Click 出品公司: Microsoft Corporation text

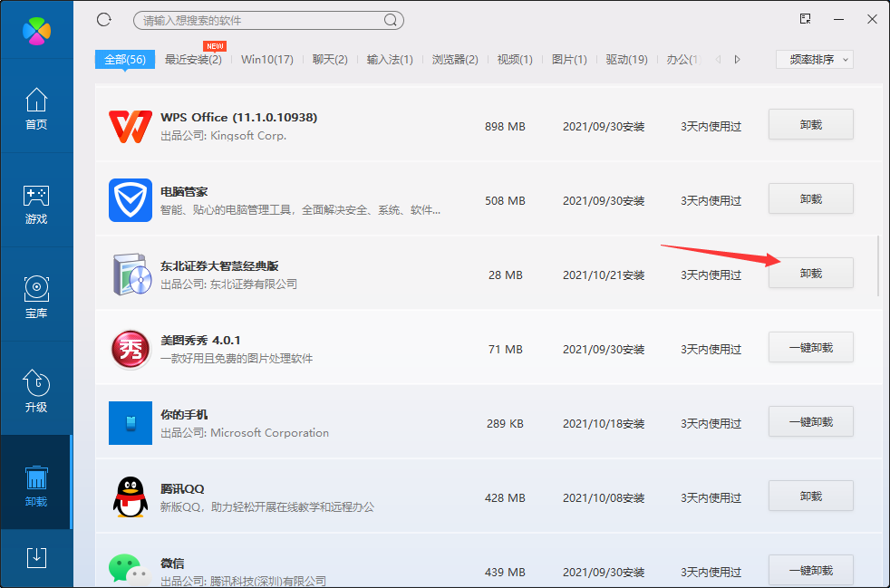click(245, 433)
